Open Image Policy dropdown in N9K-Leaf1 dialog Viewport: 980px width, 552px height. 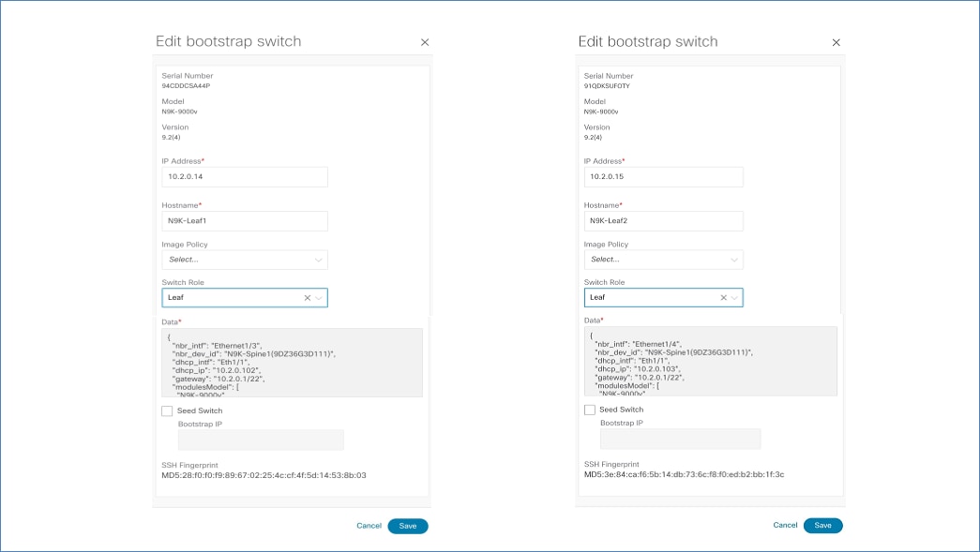click(x=245, y=260)
